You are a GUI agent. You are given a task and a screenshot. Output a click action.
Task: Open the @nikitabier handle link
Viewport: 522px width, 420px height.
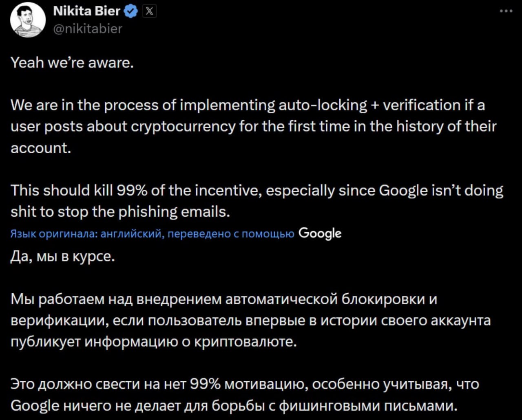88,28
